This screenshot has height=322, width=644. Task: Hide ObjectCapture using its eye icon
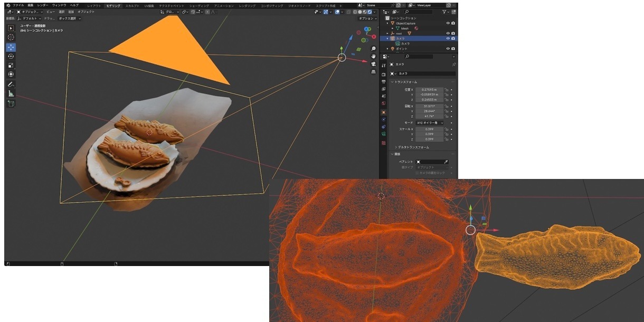tap(448, 23)
